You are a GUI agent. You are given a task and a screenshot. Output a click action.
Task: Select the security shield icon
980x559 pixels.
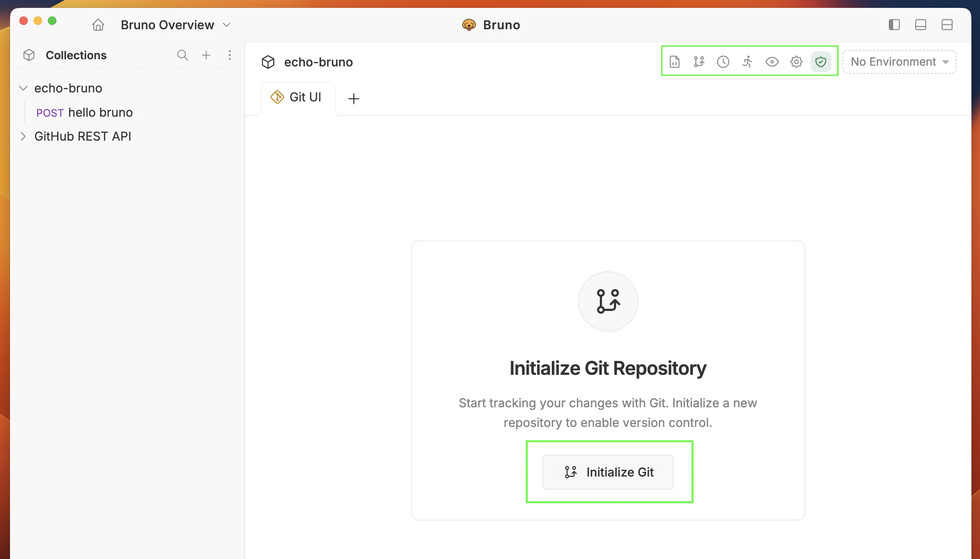(821, 61)
